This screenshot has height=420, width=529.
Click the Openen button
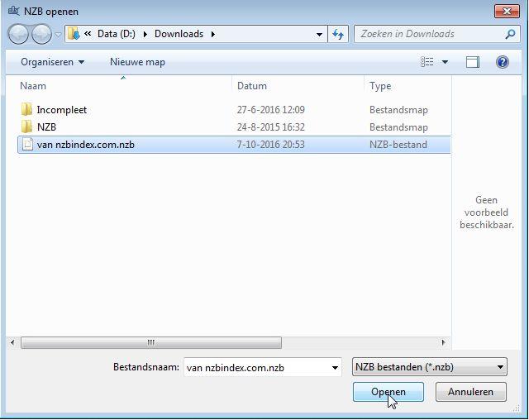(388, 392)
